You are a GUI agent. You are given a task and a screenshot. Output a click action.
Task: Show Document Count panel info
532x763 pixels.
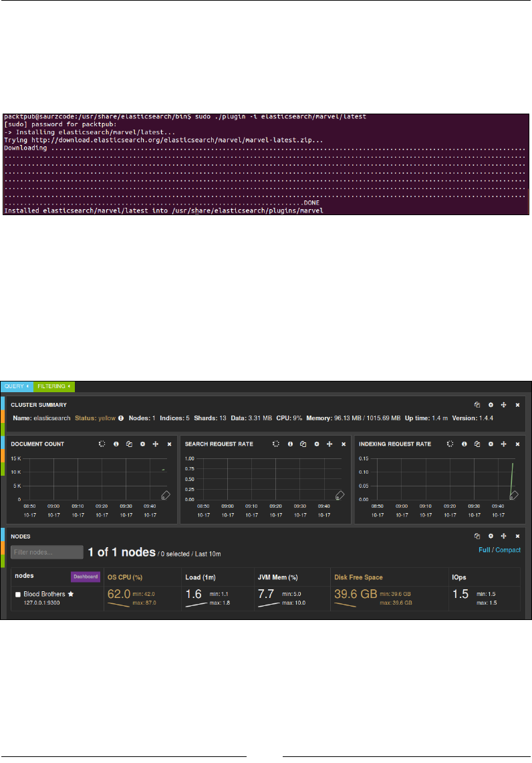116,444
